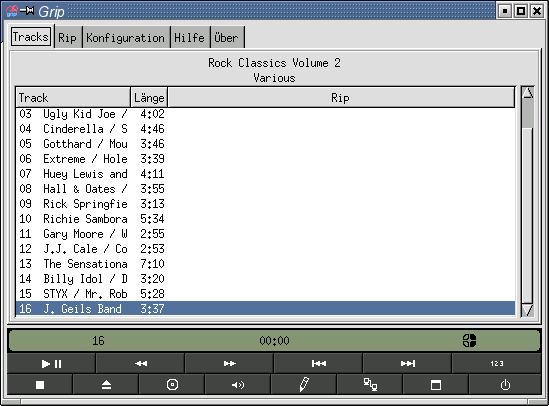Image resolution: width=549 pixels, height=406 pixels.
Task: Open the Konfiguration tab
Action: tap(125, 37)
